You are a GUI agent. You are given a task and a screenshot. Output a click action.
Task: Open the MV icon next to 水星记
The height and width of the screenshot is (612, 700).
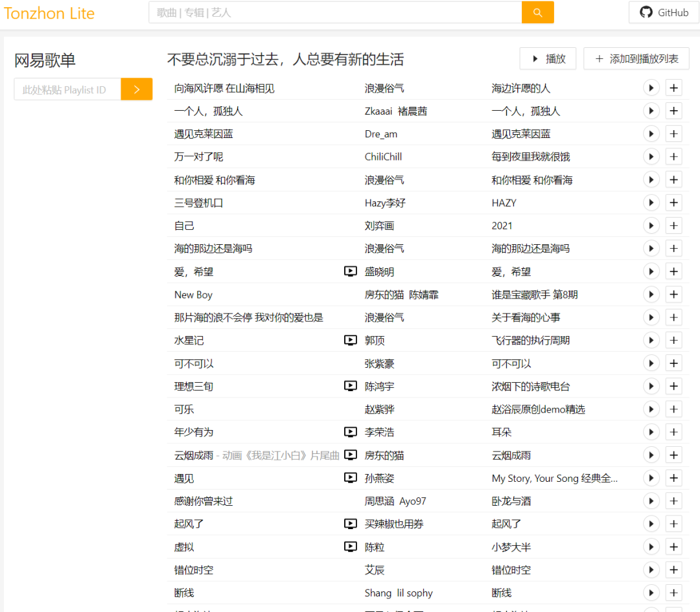coord(351,340)
